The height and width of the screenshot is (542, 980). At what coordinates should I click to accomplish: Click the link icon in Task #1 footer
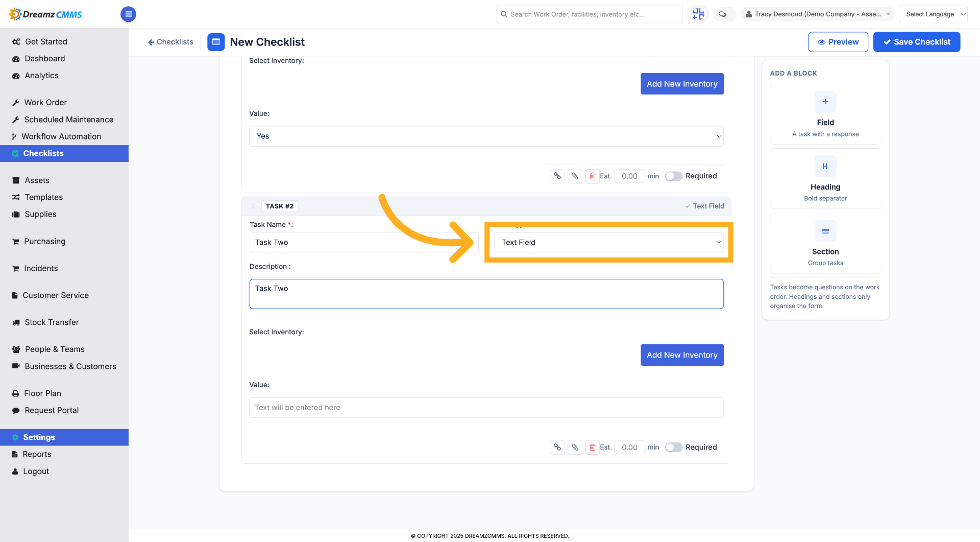pos(557,176)
